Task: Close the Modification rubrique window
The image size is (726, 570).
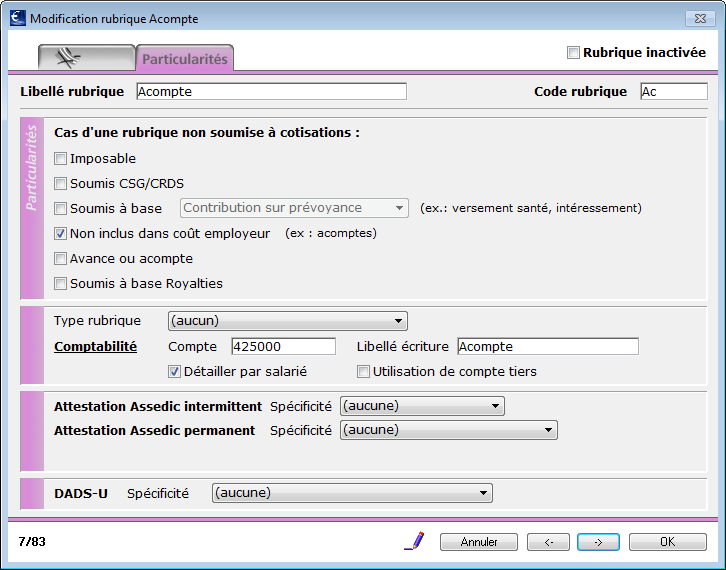Action: coord(700,19)
